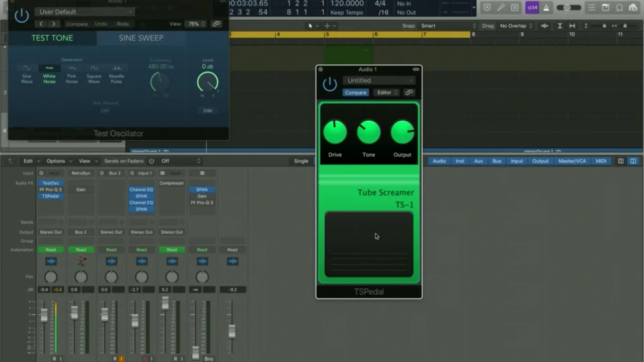Open Editor view dropdown in TSPedal

pos(387,93)
